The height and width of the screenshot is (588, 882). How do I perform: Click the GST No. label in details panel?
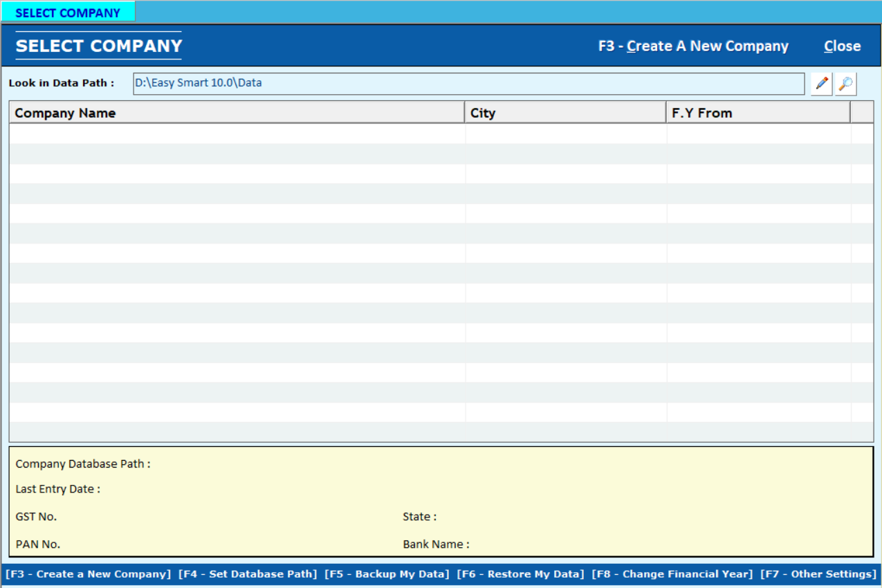[37, 517]
